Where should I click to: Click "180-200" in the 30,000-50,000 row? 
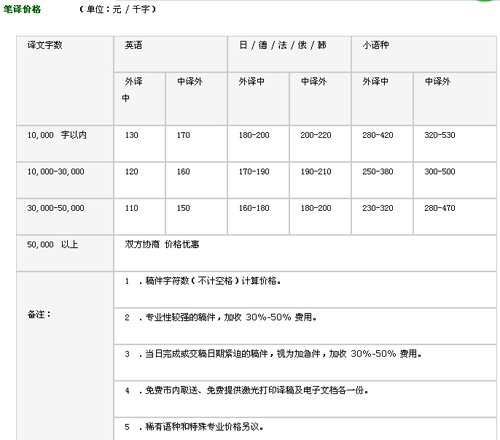point(316,208)
